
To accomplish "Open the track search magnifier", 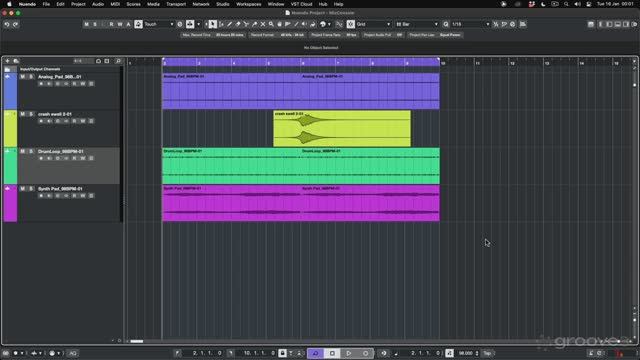I will tap(118, 61).
